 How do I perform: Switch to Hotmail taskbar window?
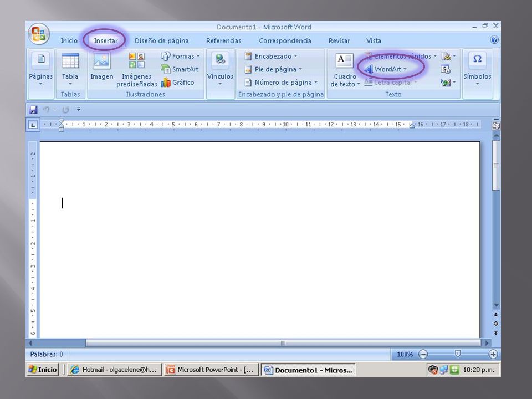click(114, 370)
